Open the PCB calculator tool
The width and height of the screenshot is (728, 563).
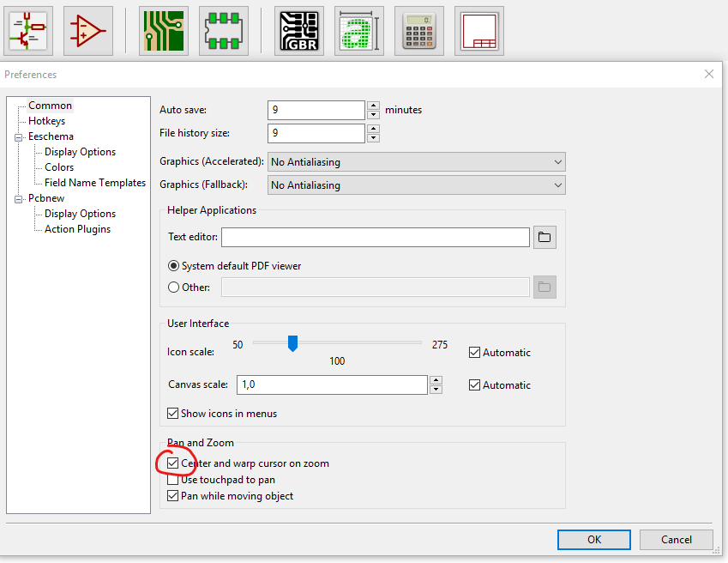[419, 31]
